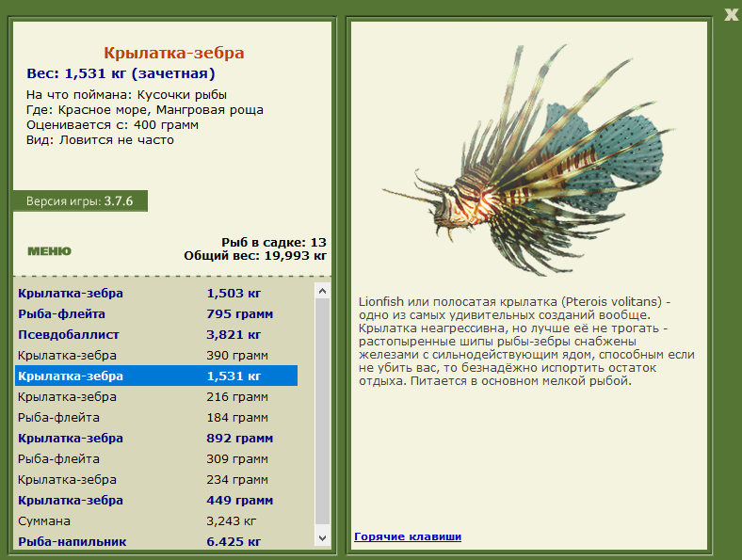Open the МЕНЮ button

(x=49, y=251)
